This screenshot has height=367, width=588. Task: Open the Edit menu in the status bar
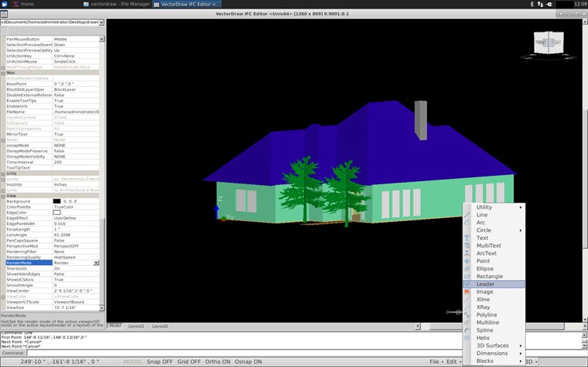453,362
